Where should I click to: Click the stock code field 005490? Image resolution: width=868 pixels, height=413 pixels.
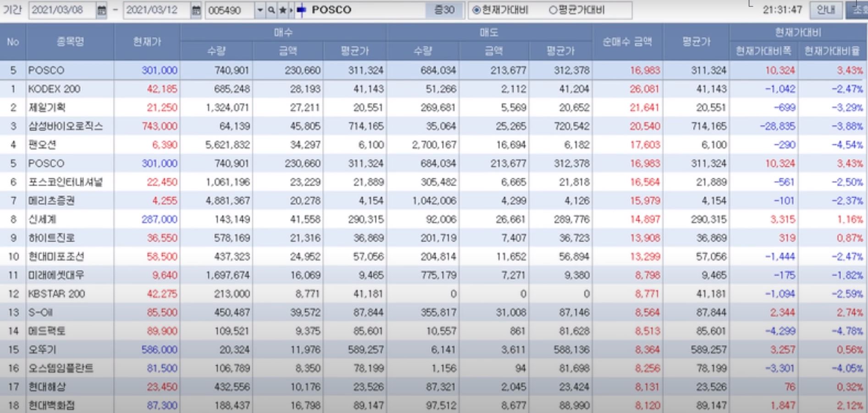coord(230,10)
